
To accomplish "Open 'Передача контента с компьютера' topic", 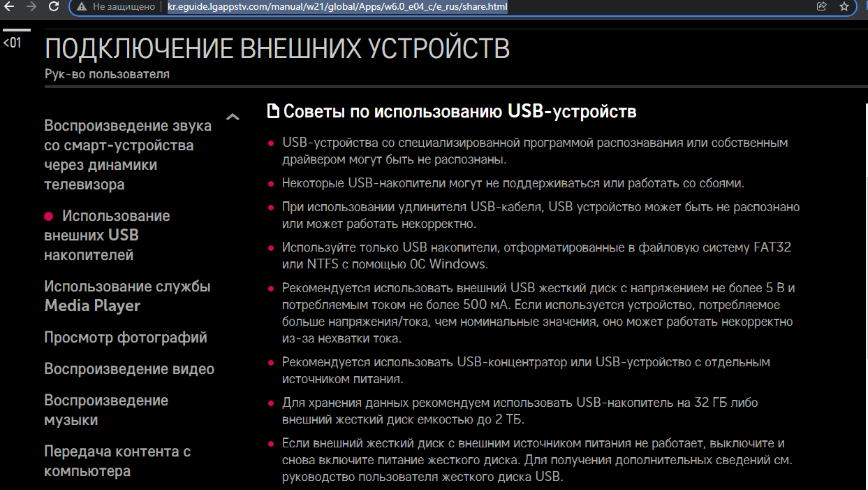I will [x=117, y=461].
